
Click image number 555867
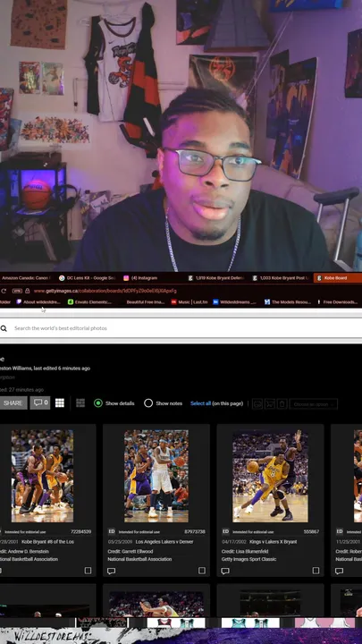click(311, 531)
